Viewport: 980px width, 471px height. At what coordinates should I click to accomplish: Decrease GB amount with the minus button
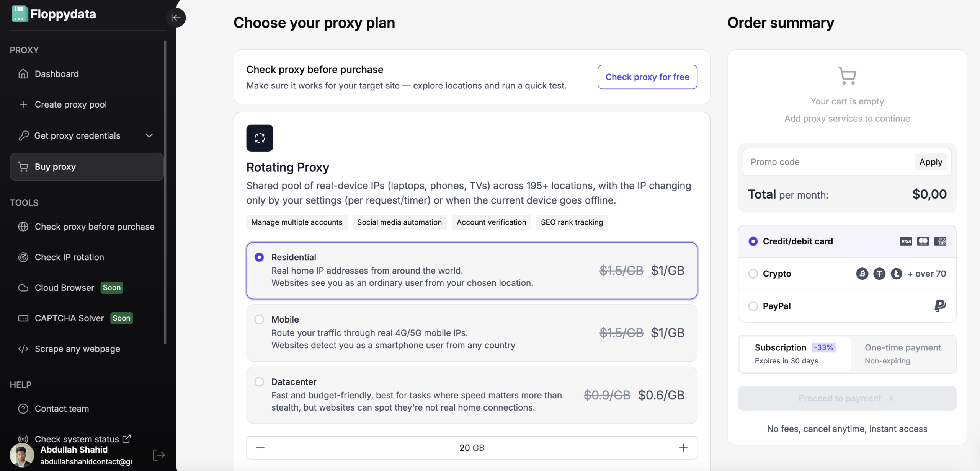260,448
